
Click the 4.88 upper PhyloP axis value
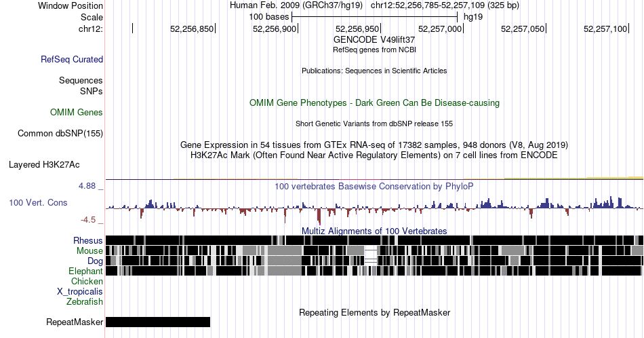coord(87,186)
